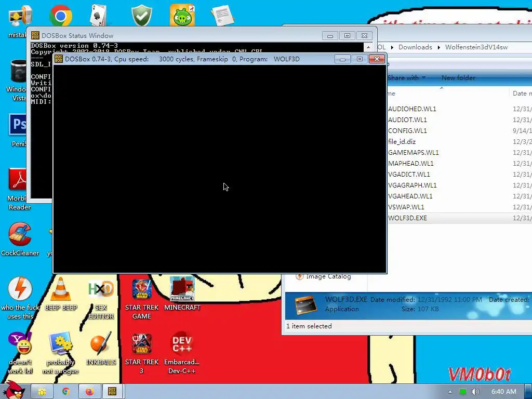Expand the arrow before Wolfenstein3dV14sw breadcrumb

point(438,47)
